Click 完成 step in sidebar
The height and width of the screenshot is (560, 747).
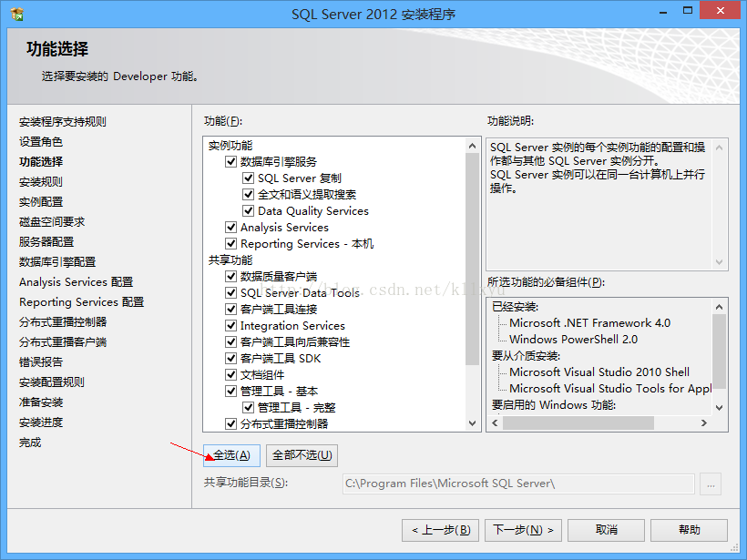(30, 443)
